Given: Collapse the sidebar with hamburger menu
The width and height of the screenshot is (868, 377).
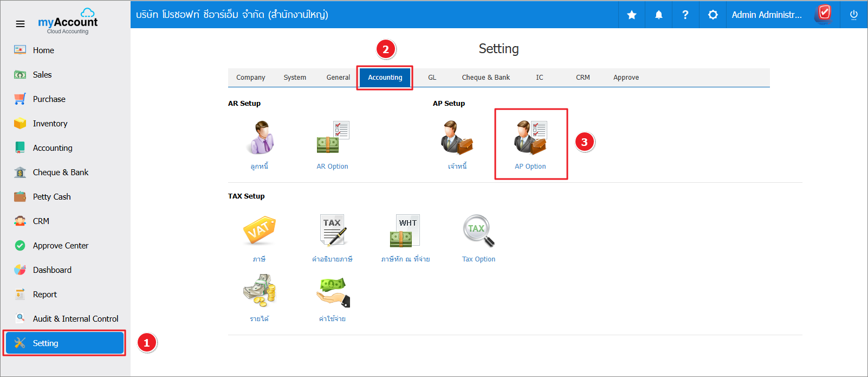Looking at the screenshot, I should (20, 24).
